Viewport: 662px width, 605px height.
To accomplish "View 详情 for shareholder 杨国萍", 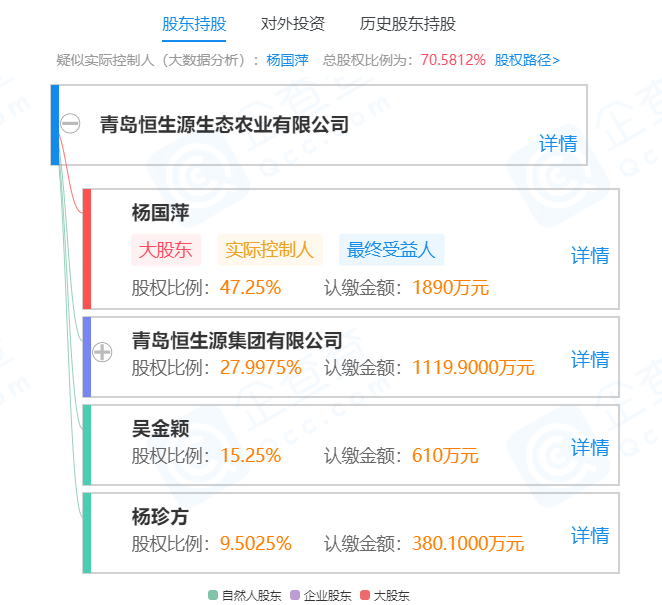I will (590, 255).
